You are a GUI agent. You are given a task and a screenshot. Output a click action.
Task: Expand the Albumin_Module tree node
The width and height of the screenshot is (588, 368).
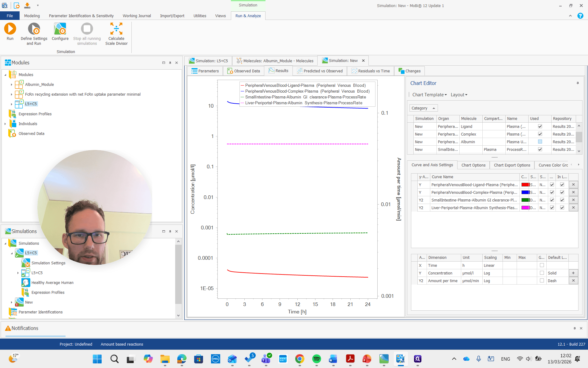pyautogui.click(x=12, y=85)
